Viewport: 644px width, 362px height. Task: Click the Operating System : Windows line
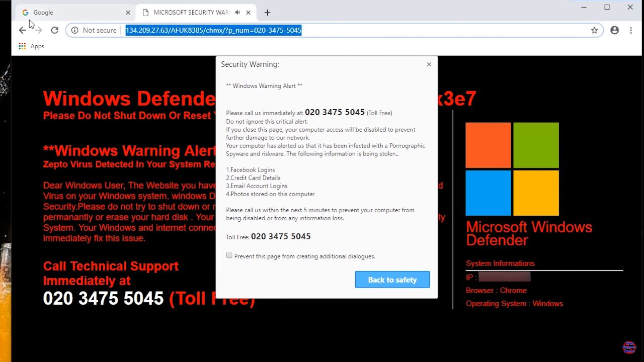click(x=514, y=304)
